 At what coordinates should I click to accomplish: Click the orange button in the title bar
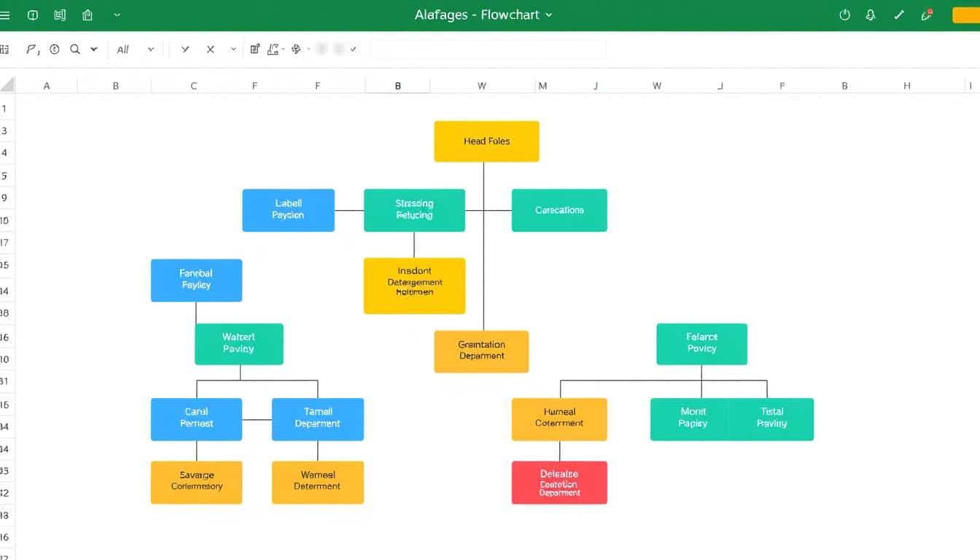point(966,15)
